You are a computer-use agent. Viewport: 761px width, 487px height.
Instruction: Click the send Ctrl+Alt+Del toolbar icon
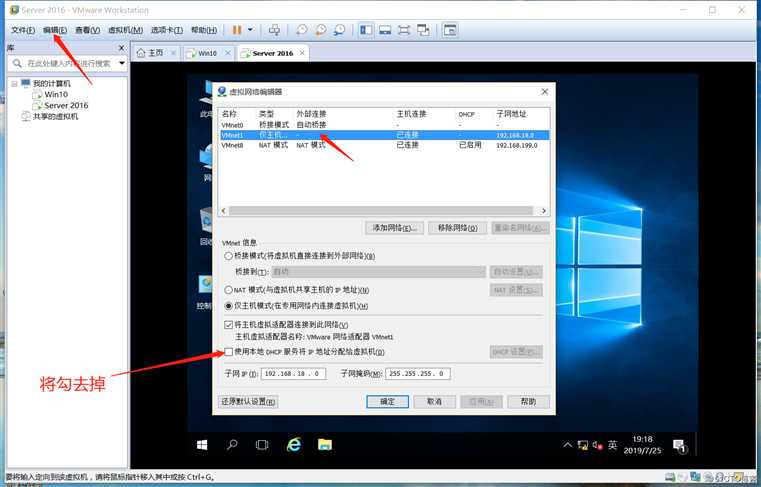(274, 30)
